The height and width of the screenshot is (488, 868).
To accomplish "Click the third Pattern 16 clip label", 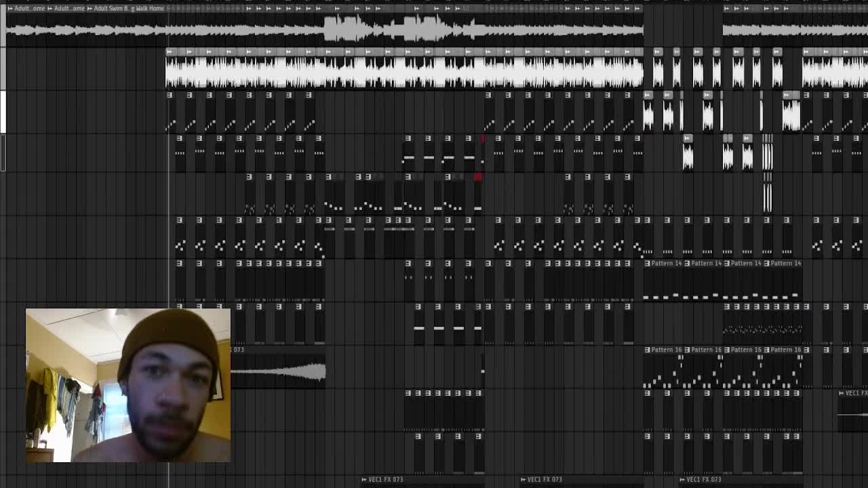I will pyautogui.click(x=747, y=350).
